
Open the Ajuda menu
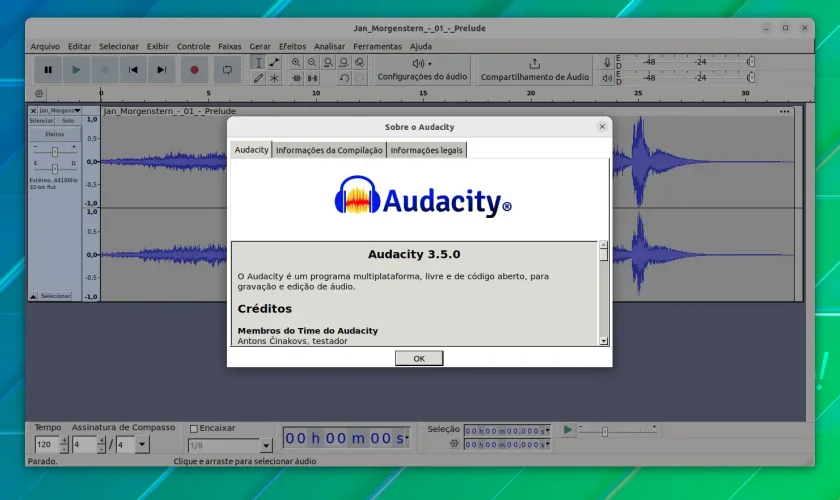coord(421,47)
